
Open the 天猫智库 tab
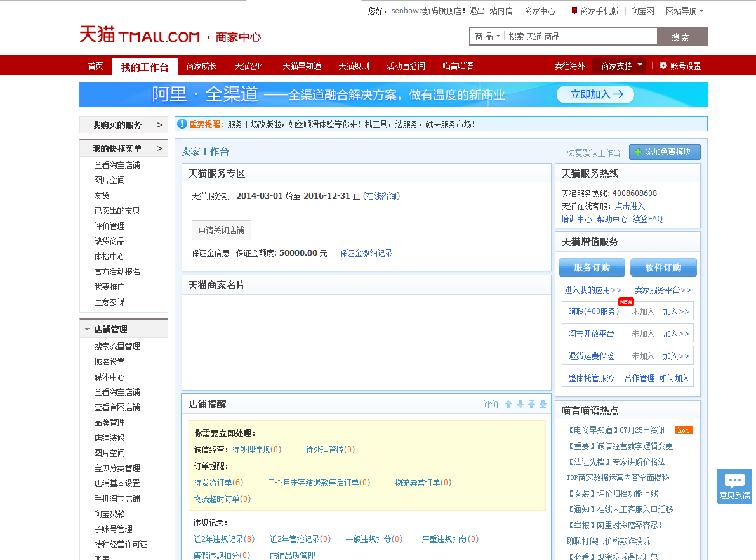249,66
